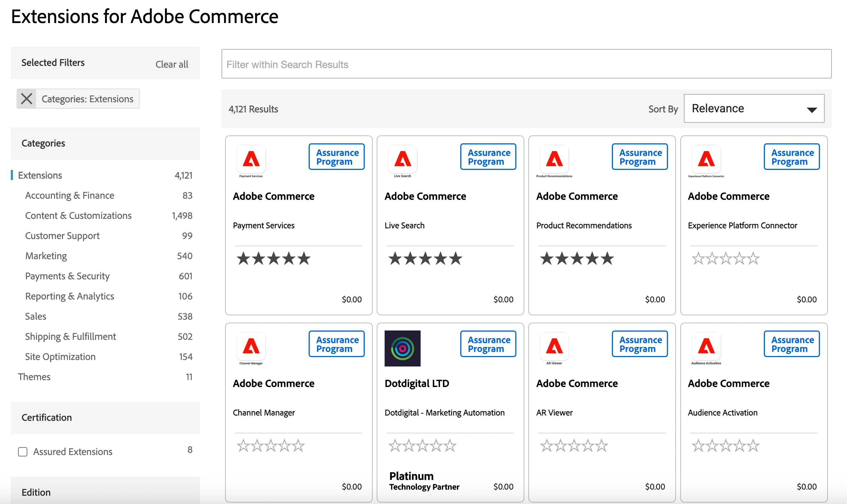Click the Audience Activation Adobe logo icon
The image size is (847, 504).
click(706, 346)
